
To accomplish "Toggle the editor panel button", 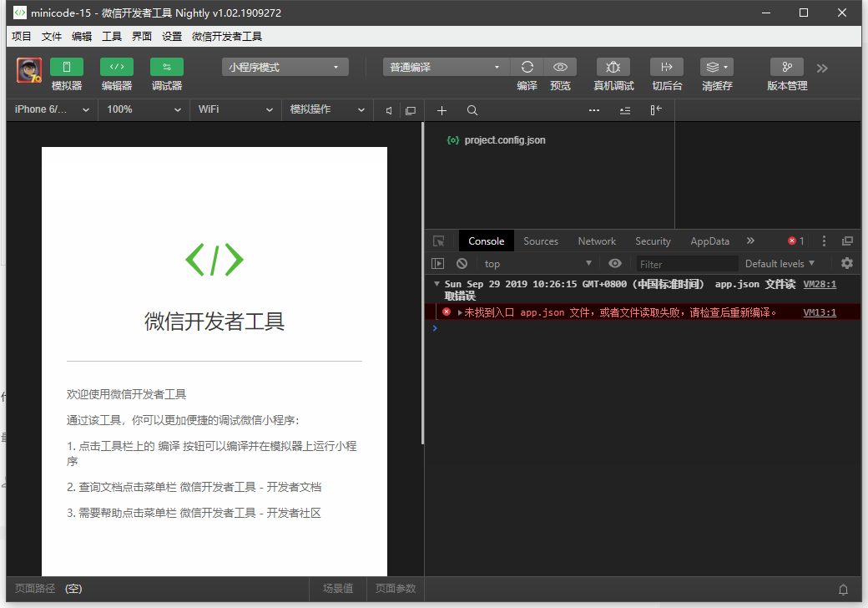I will pos(117,67).
